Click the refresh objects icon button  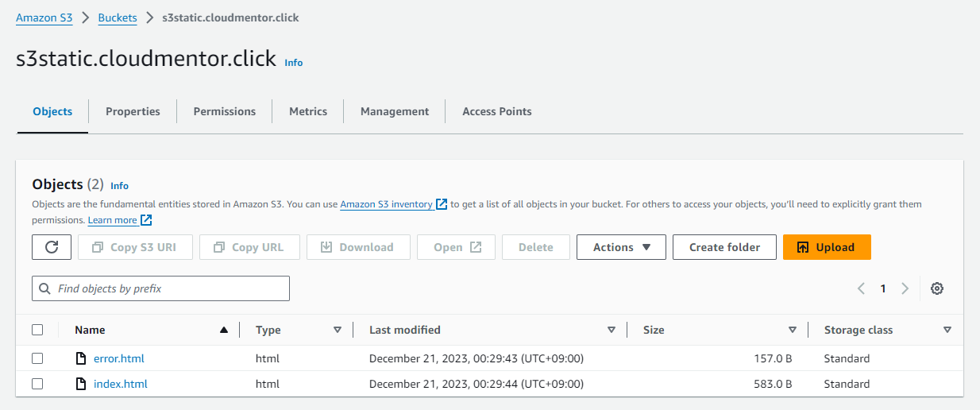(52, 247)
